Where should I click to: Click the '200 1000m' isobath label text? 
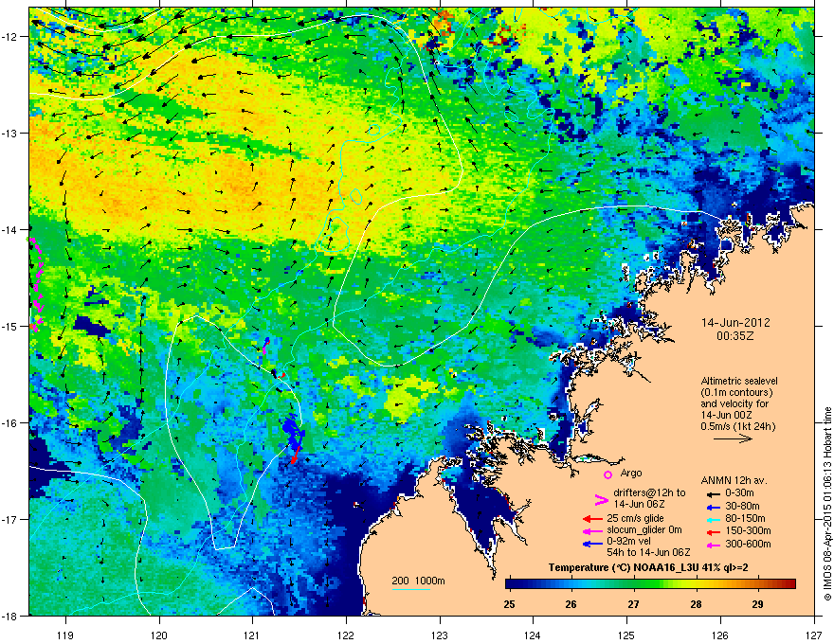(418, 581)
